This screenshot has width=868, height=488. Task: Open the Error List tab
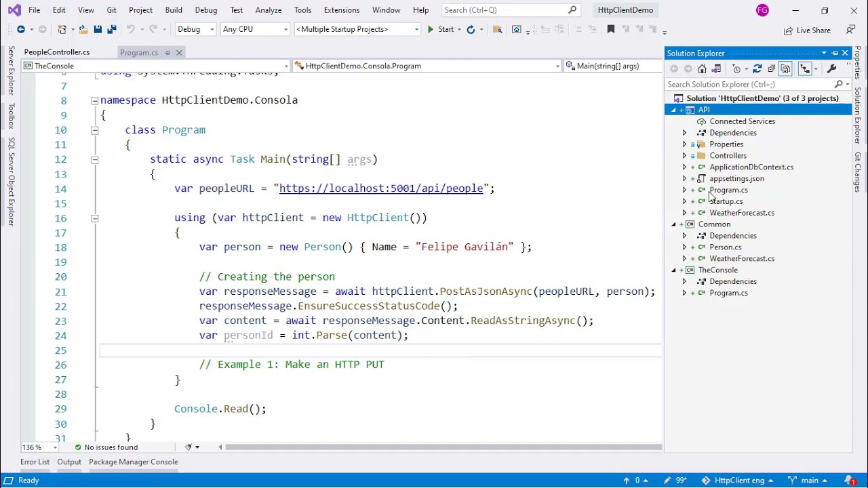[x=35, y=462]
